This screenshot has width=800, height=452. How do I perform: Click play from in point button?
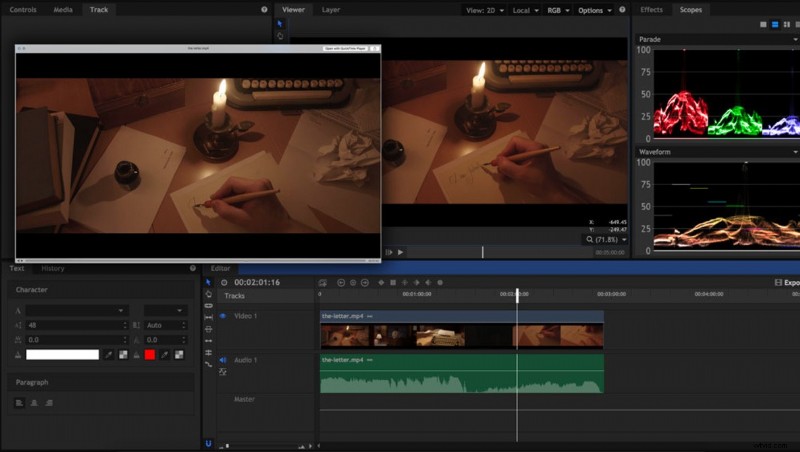click(x=389, y=252)
